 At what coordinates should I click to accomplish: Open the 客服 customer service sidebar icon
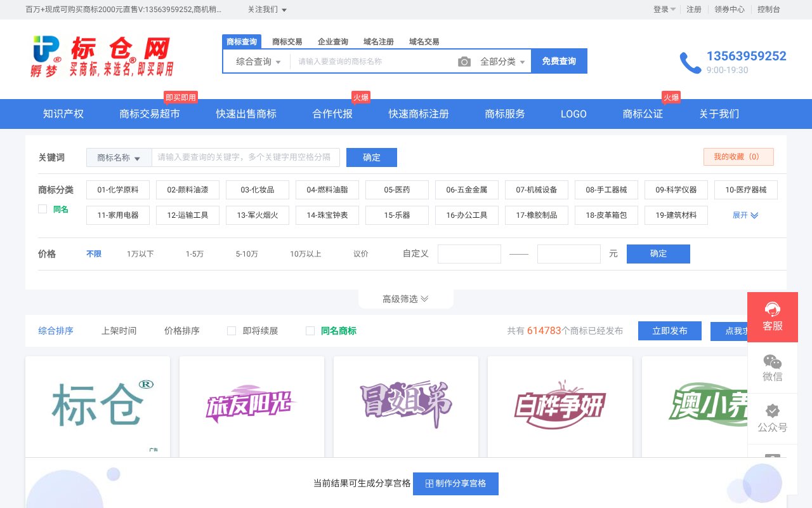773,316
